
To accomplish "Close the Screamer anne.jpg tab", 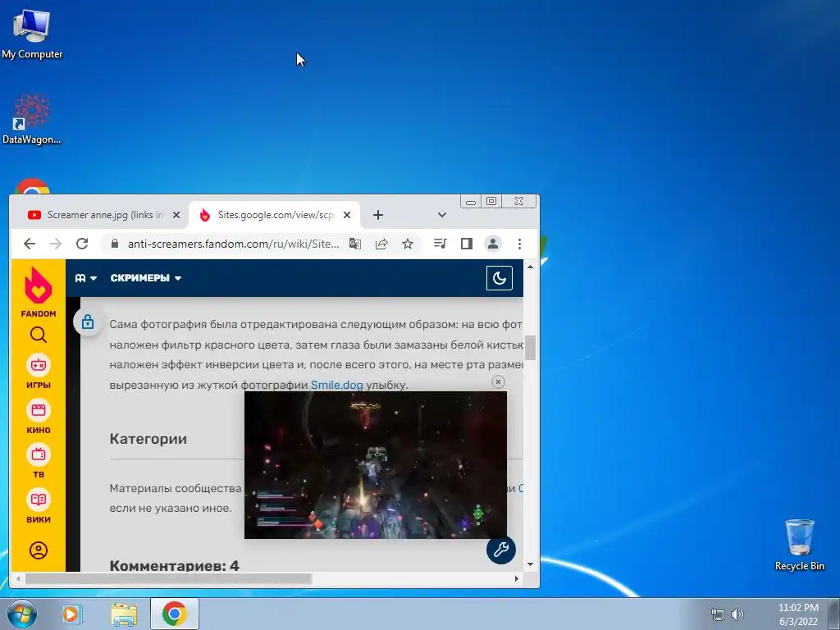I will pos(176,215).
